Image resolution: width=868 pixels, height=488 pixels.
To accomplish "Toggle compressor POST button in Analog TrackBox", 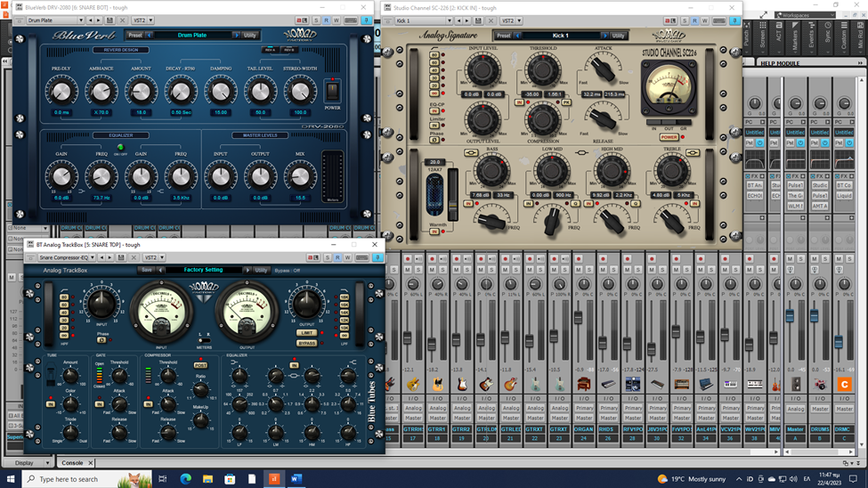I will coord(200,365).
